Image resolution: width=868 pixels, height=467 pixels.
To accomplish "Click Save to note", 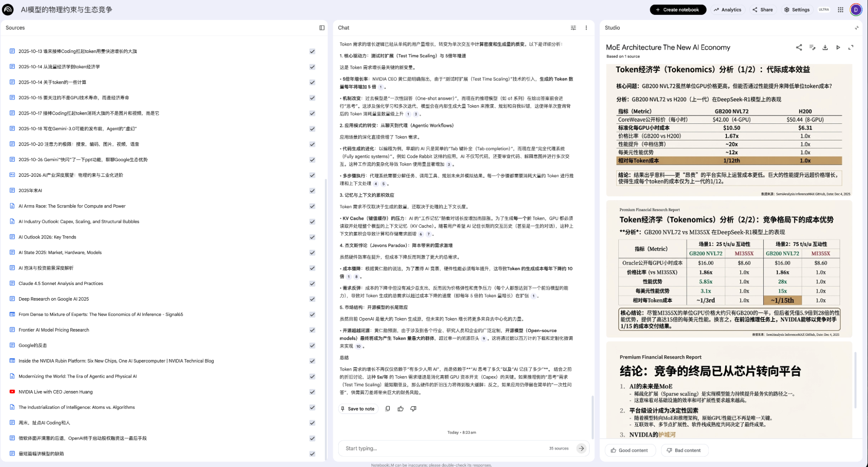I will tap(357, 409).
